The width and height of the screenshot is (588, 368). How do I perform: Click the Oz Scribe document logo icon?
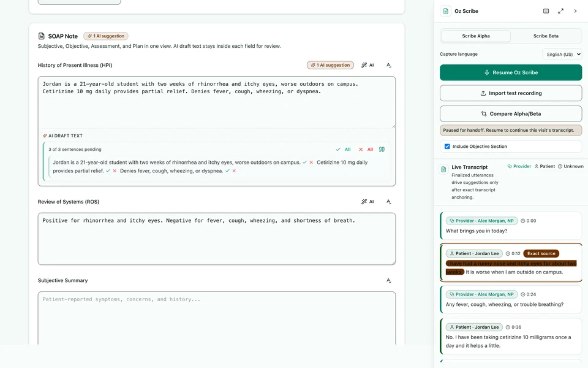[x=445, y=11]
